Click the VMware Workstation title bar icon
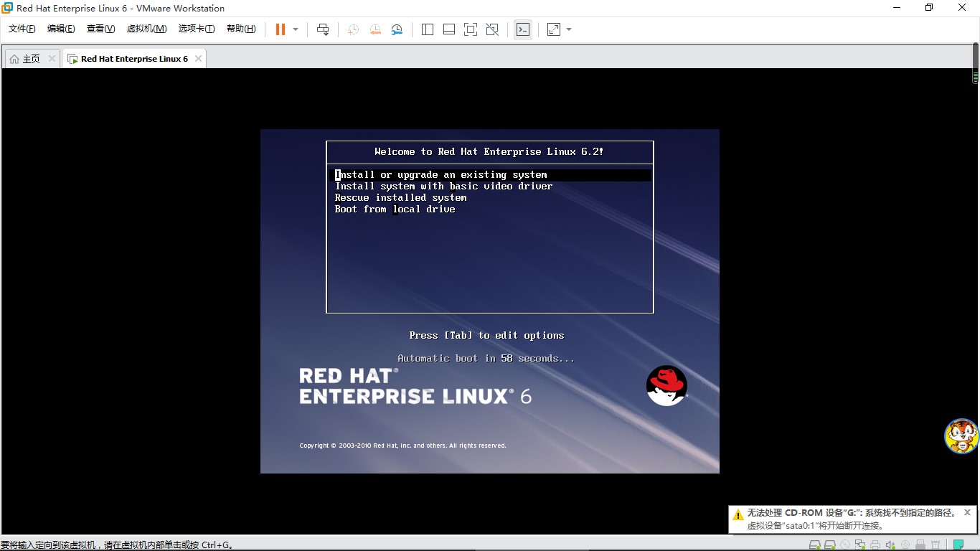 [7, 8]
